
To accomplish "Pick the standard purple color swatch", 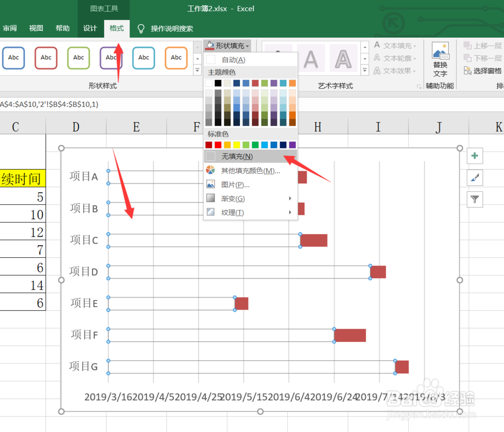I will point(292,145).
